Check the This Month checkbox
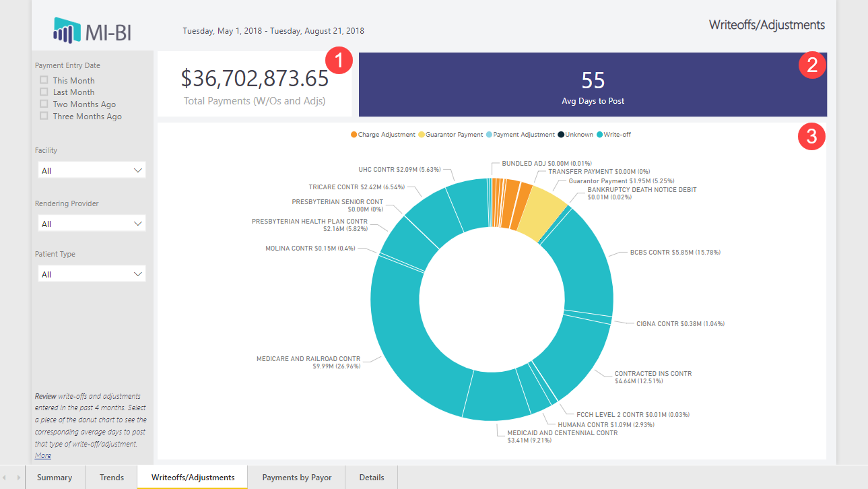Image resolution: width=868 pixels, height=489 pixels. [x=44, y=80]
